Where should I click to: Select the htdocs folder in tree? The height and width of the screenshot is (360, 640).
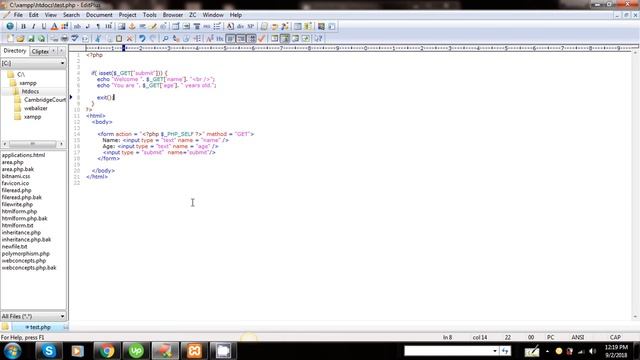point(30,91)
